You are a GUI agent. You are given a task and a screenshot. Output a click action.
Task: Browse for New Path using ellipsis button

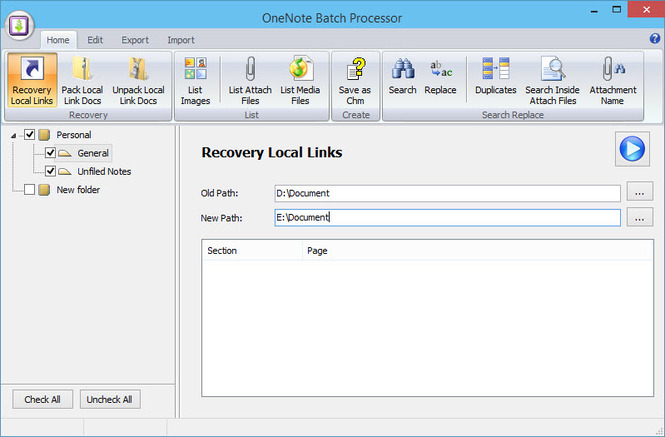pyautogui.click(x=639, y=217)
